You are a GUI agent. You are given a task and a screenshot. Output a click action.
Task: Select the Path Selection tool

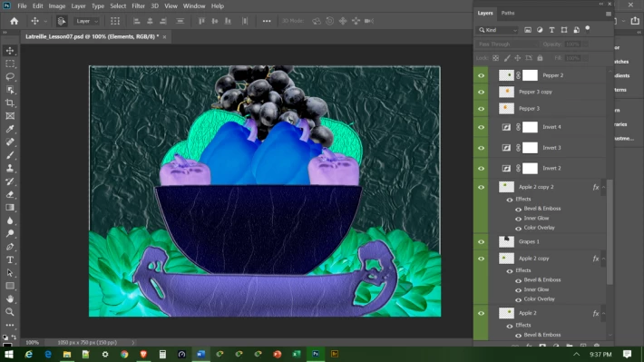tap(10, 273)
